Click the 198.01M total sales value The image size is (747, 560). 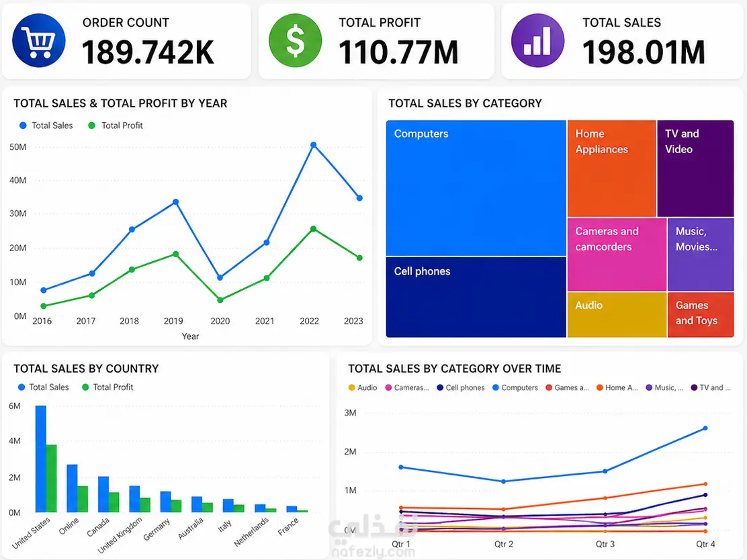(x=644, y=52)
